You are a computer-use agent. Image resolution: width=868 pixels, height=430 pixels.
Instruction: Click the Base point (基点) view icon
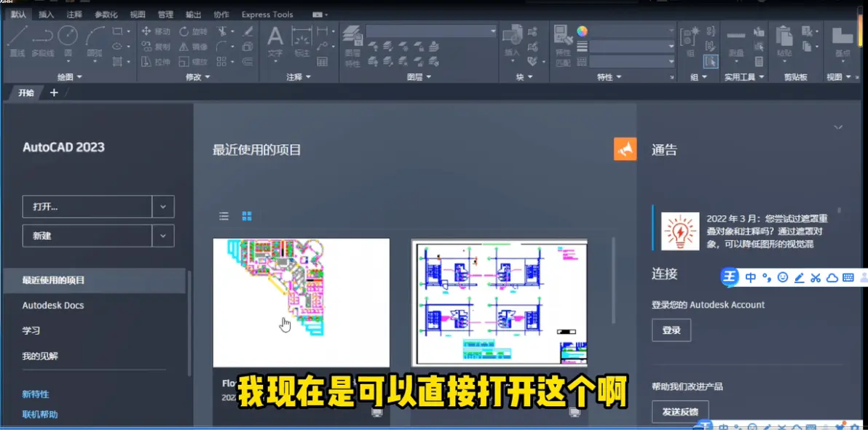pyautogui.click(x=843, y=36)
